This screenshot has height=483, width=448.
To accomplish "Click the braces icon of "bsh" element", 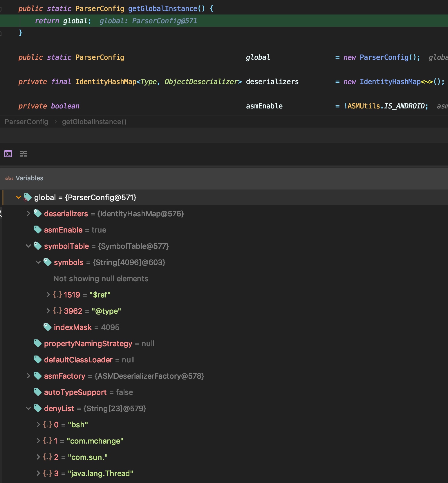I will [x=48, y=424].
